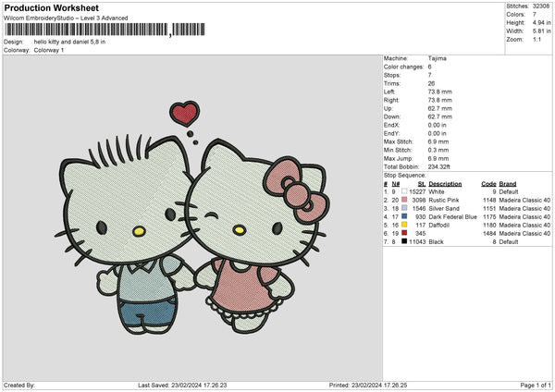Click the Dark Federal Blue swatch
The width and height of the screenshot is (555, 392).
tap(404, 216)
